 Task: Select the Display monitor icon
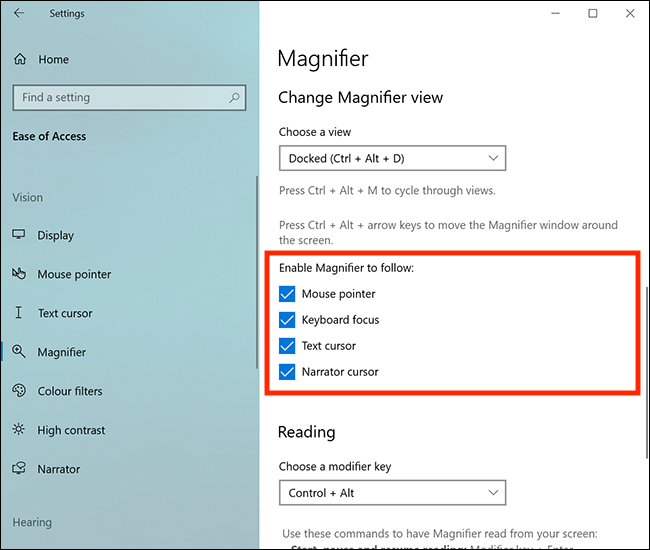(19, 235)
